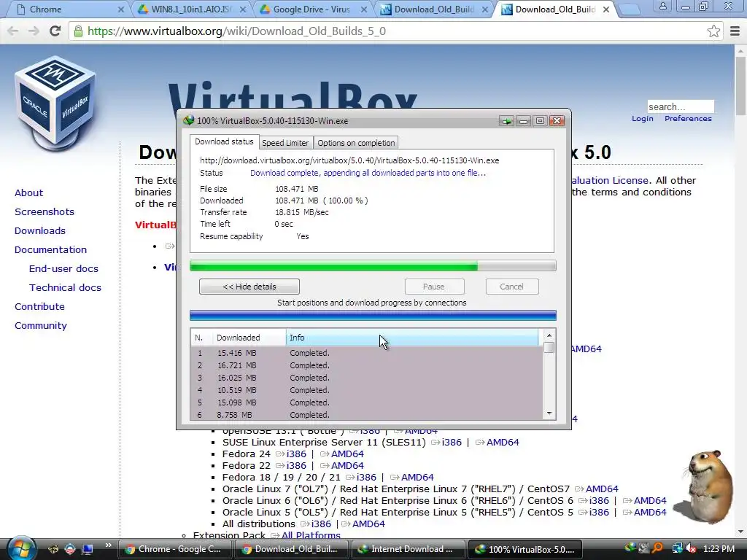The height and width of the screenshot is (560, 747).
Task: Select connection row with 10.519 MB
Action: 366,390
